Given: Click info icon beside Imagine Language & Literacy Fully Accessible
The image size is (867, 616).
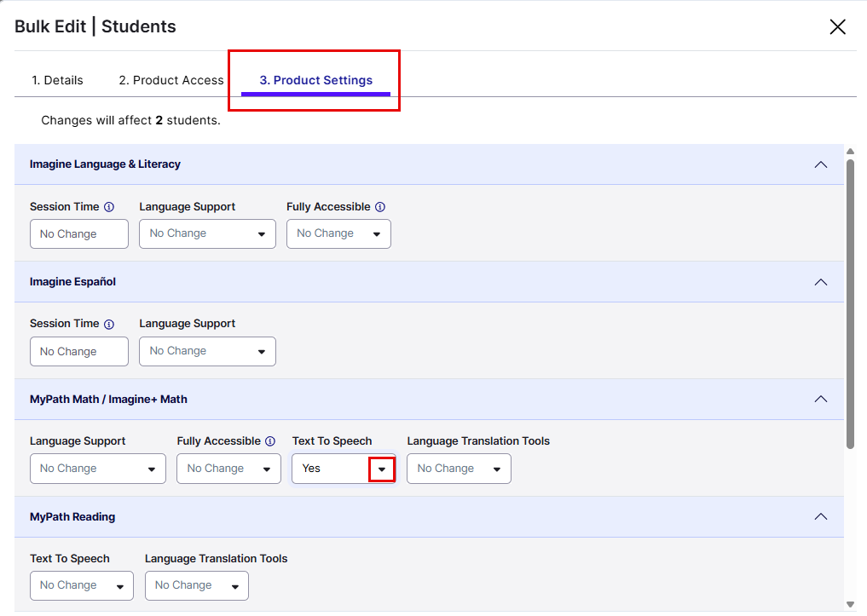Looking at the screenshot, I should [x=380, y=207].
